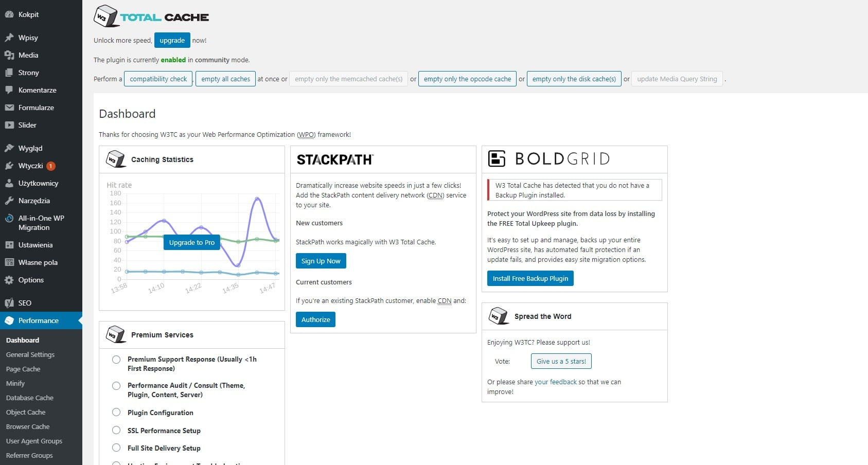The width and height of the screenshot is (868, 465).
Task: Click the Options gear icon
Action: pyautogui.click(x=9, y=280)
